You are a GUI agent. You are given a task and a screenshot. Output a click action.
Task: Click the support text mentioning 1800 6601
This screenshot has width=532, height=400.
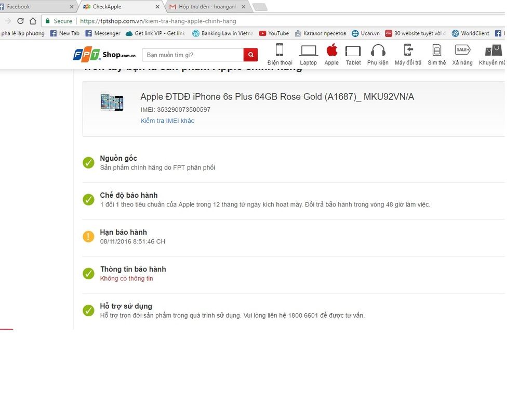232,315
